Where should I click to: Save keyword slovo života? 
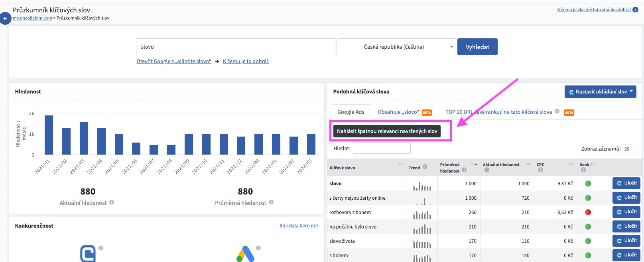tap(626, 241)
